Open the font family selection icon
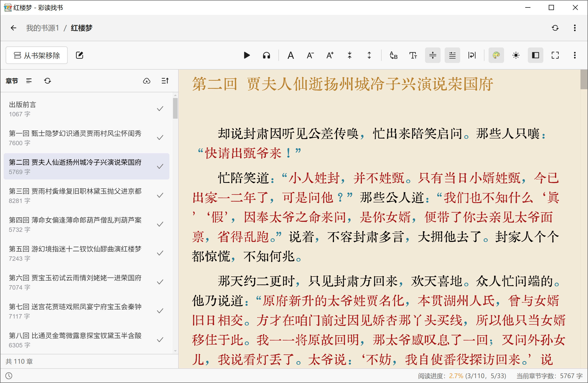 tap(393, 55)
